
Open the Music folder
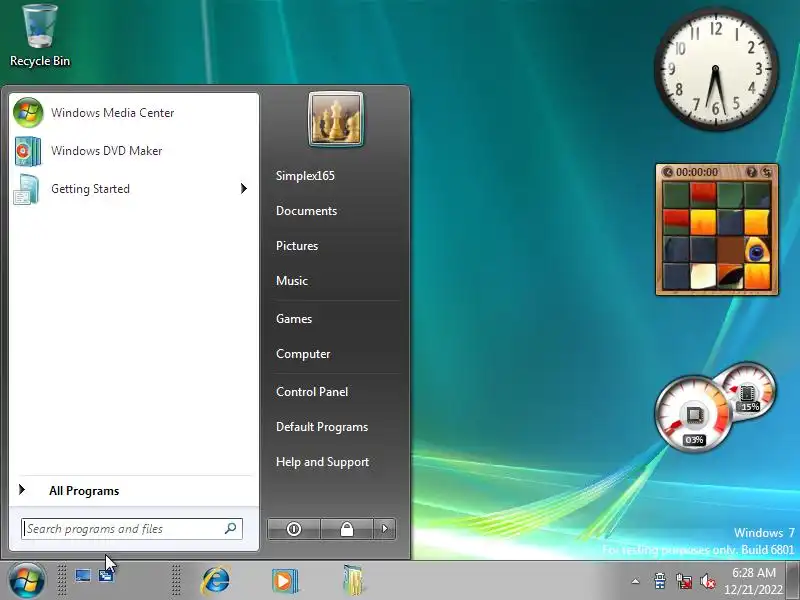(292, 281)
